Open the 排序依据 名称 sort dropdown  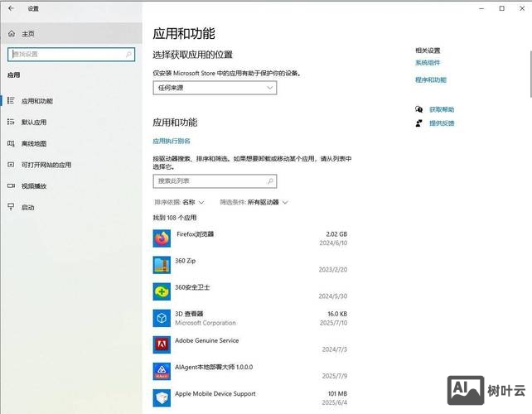(x=179, y=202)
